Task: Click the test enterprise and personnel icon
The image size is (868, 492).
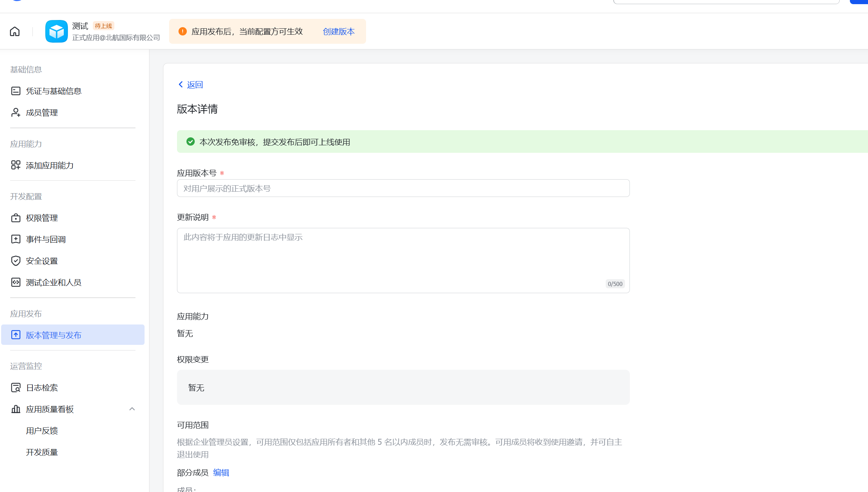Action: (15, 282)
